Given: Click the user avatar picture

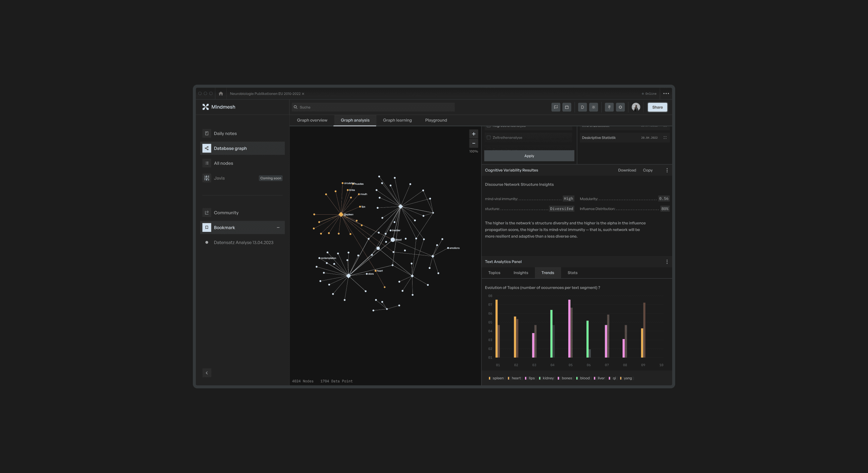Looking at the screenshot, I should (x=636, y=107).
